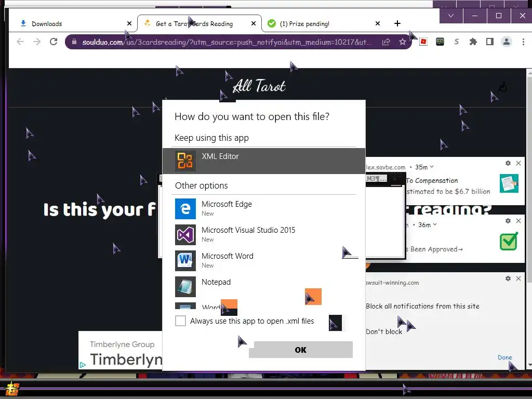The width and height of the screenshot is (532, 399).
Task: Switch to Get a Tarot Cards Reading tab
Action: point(199,24)
